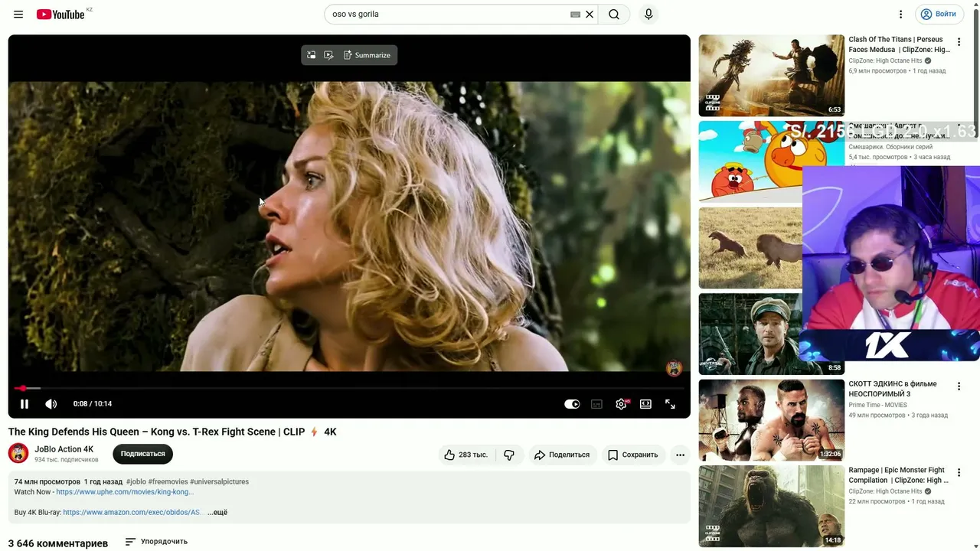Open the menu for the Rampage video

[x=959, y=473]
